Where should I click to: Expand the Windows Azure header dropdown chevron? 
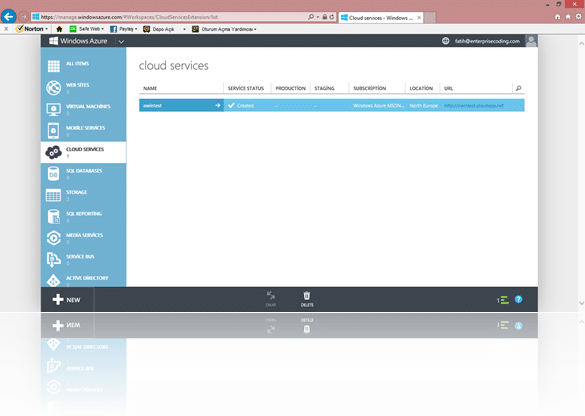click(x=121, y=41)
